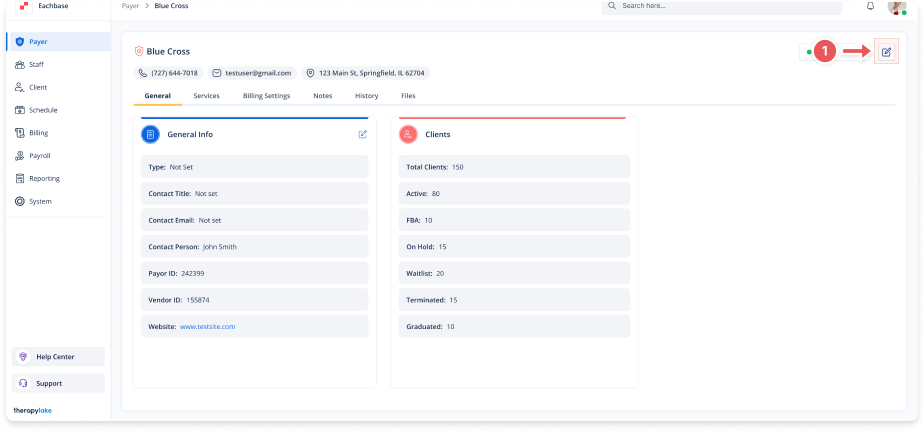Image resolution: width=924 pixels, height=431 pixels.
Task: Click the Contact Title: Not set row
Action: [x=255, y=193]
